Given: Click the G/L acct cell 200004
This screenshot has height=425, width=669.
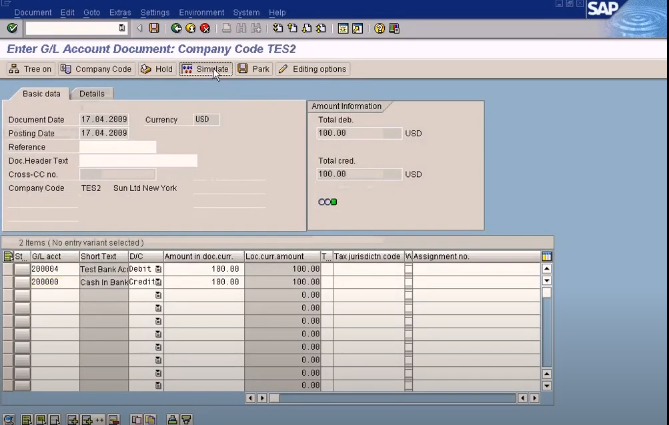Looking at the screenshot, I should point(55,269).
